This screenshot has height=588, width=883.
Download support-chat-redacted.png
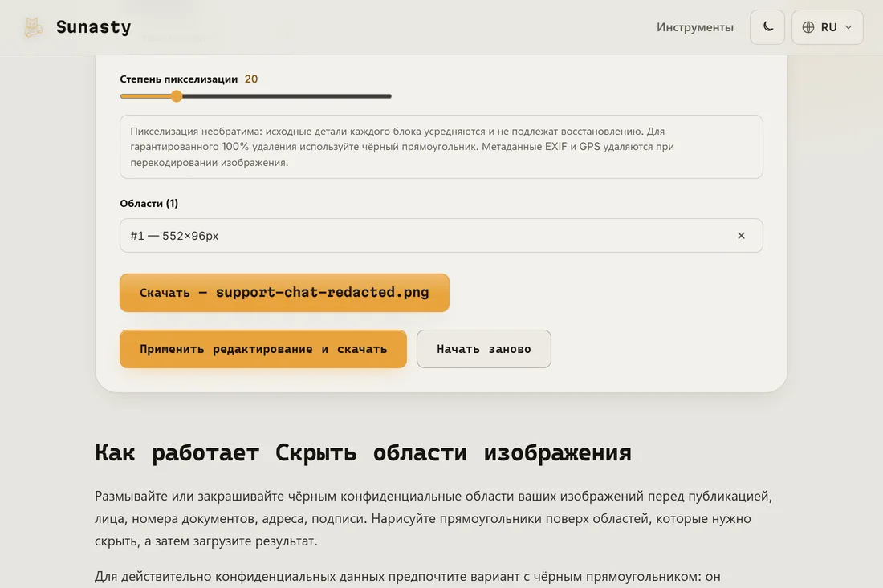click(284, 293)
